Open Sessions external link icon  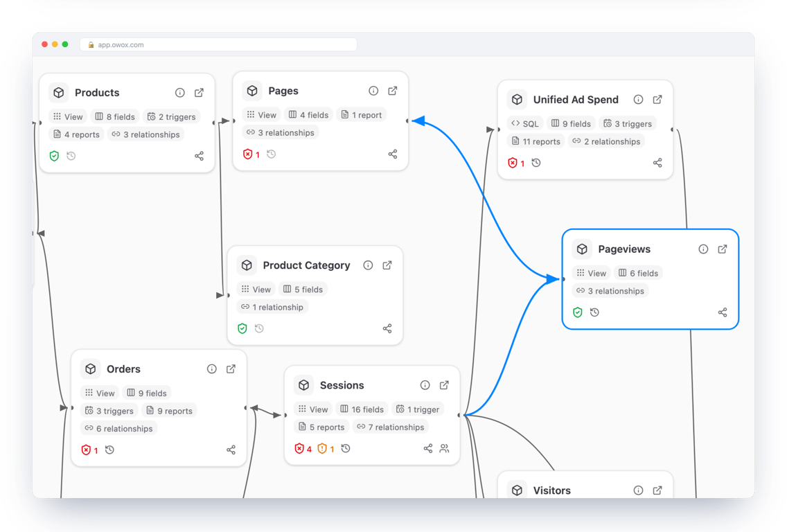tap(444, 385)
